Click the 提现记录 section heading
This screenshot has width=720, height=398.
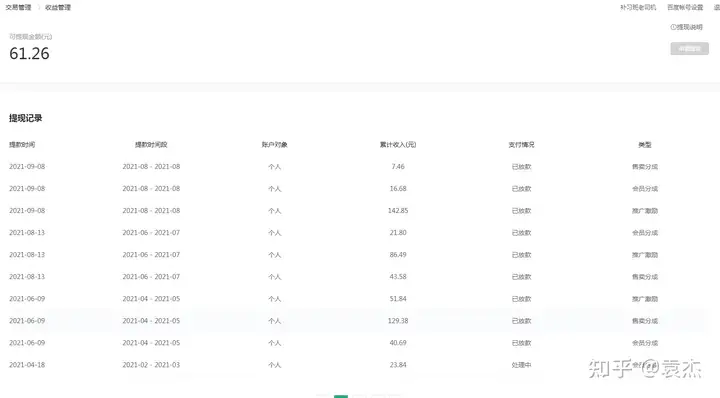point(26,118)
